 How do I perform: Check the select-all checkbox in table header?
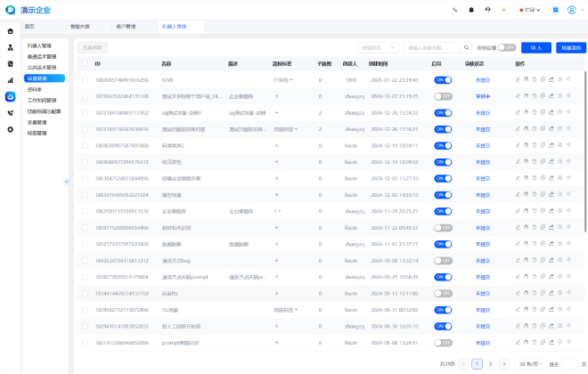coord(85,64)
